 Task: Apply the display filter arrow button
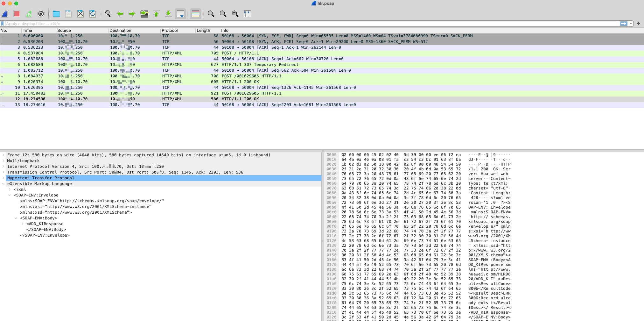click(624, 24)
